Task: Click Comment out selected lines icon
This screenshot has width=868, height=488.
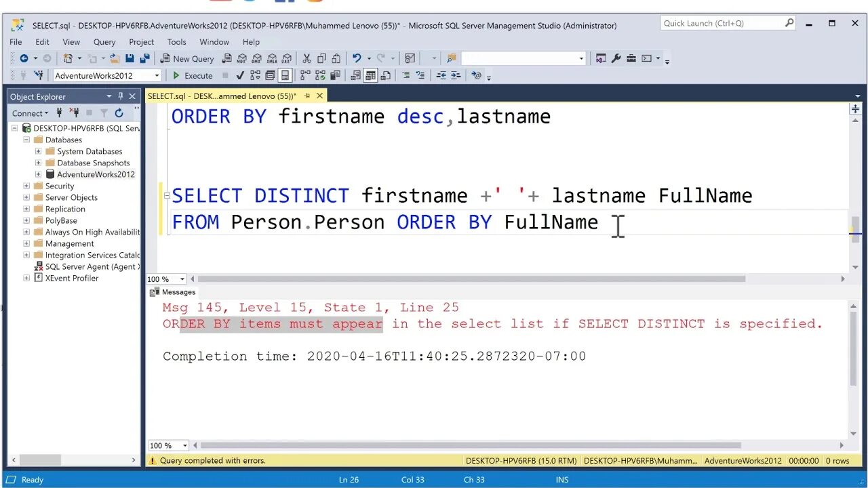Action: [406, 75]
